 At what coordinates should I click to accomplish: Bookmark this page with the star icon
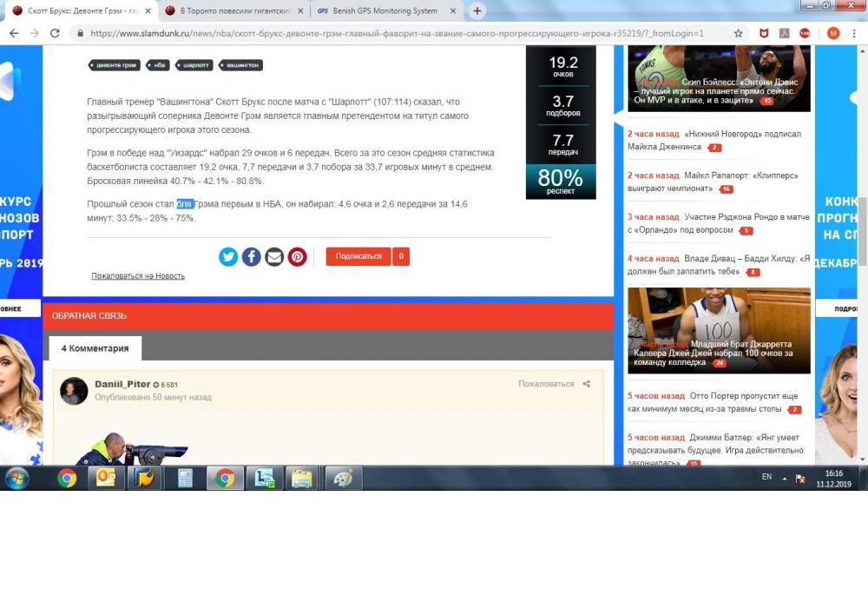coord(738,33)
